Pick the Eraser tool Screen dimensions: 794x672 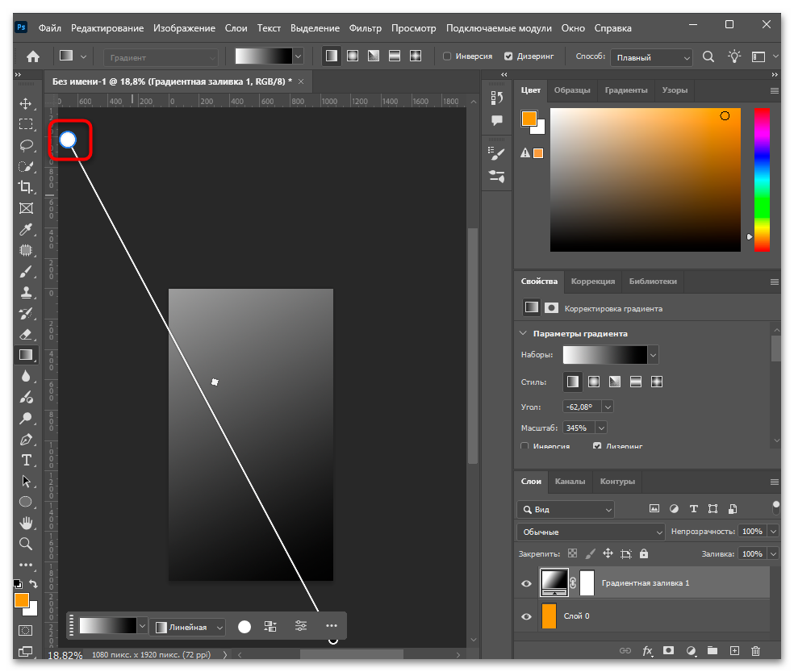[26, 334]
